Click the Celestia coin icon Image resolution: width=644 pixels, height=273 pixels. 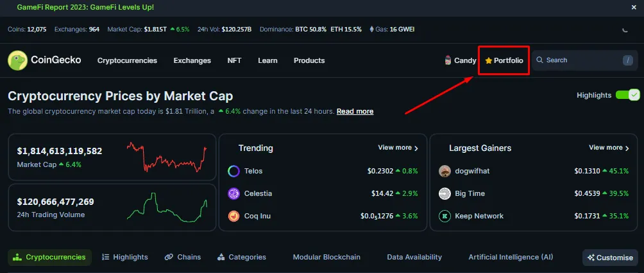pos(233,193)
